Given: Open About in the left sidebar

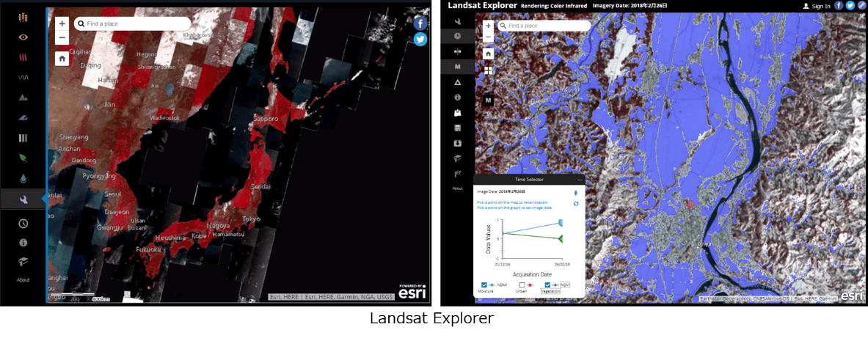Looking at the screenshot, I should tap(23, 280).
